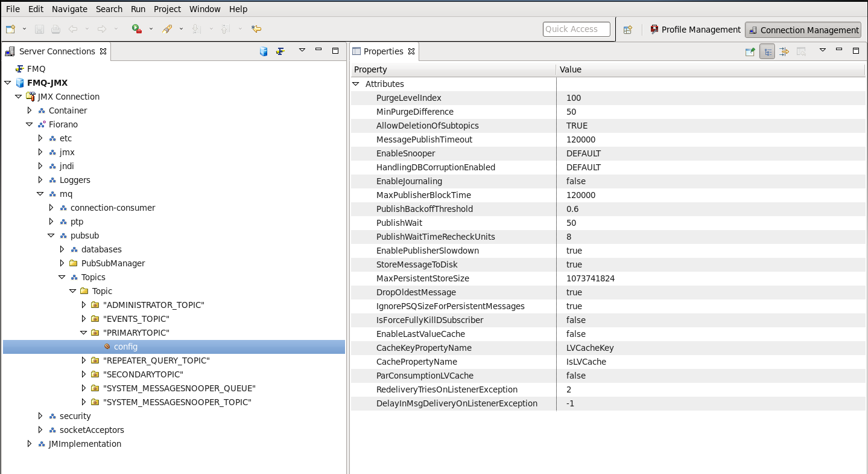Click the ptp node icon
This screenshot has height=474, width=868.
pyautogui.click(x=63, y=222)
